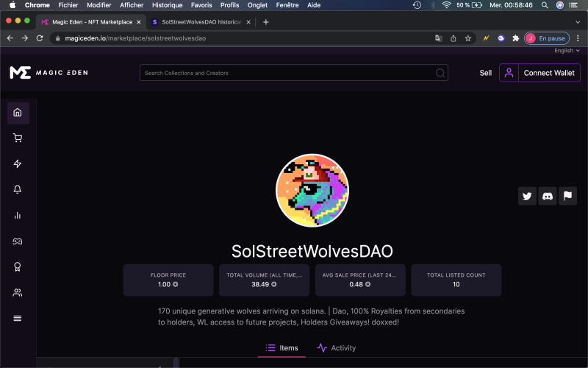Open a new browser tab
Viewport: 588px width, 368px height.
point(266,22)
